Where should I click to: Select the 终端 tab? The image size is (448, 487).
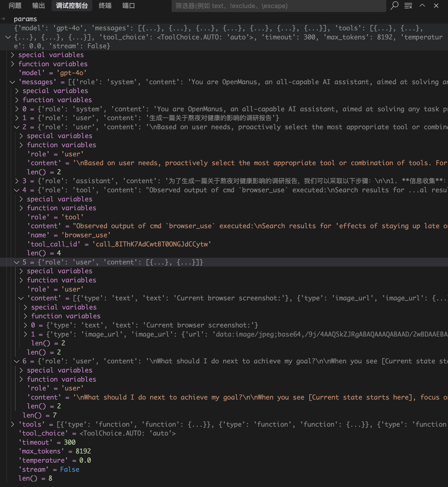coord(105,6)
